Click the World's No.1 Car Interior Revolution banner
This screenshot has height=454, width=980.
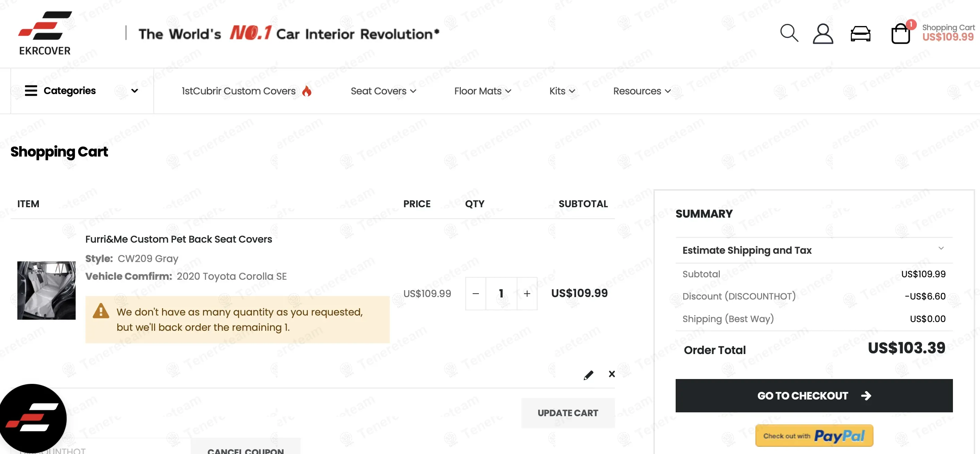(x=289, y=33)
